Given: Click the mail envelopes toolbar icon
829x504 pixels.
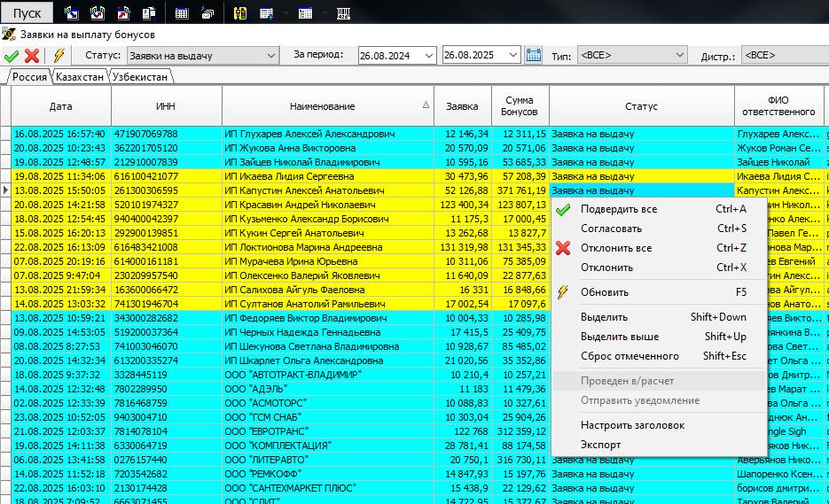Looking at the screenshot, I should tap(207, 13).
